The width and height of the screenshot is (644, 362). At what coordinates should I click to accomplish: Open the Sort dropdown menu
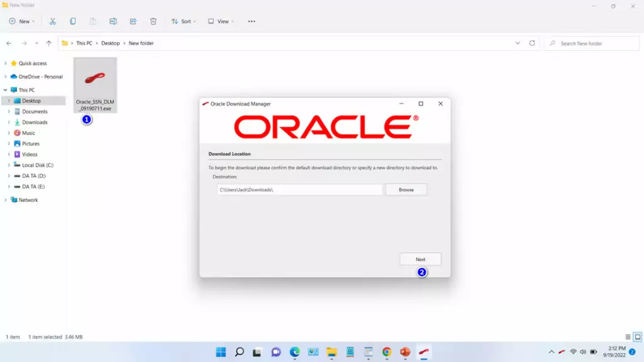tap(184, 21)
